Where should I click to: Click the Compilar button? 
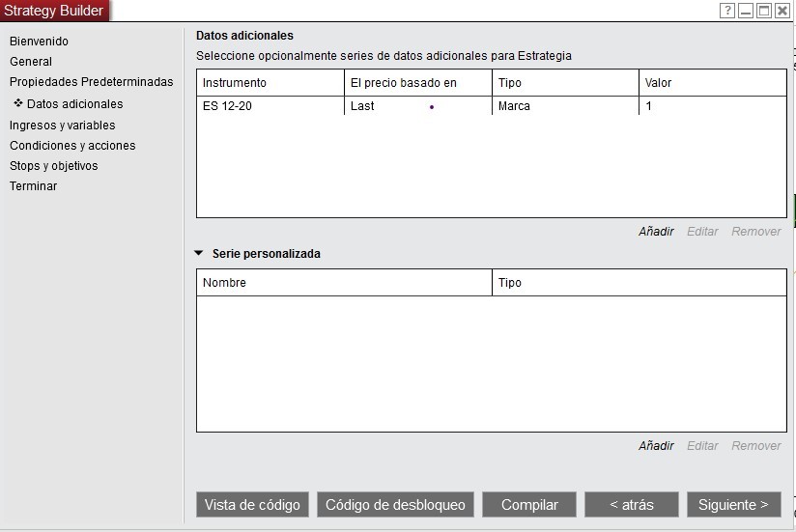coord(529,505)
